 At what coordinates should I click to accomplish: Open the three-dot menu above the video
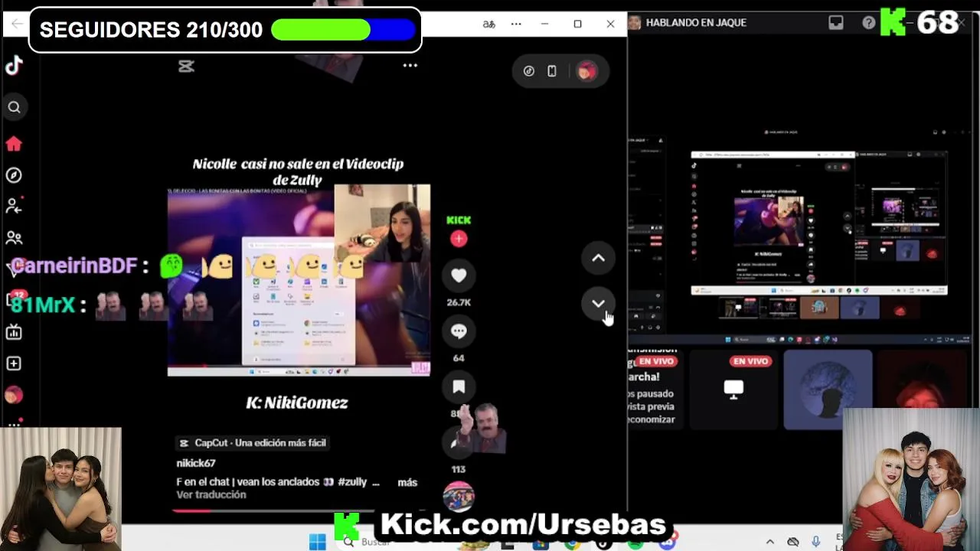coord(410,65)
